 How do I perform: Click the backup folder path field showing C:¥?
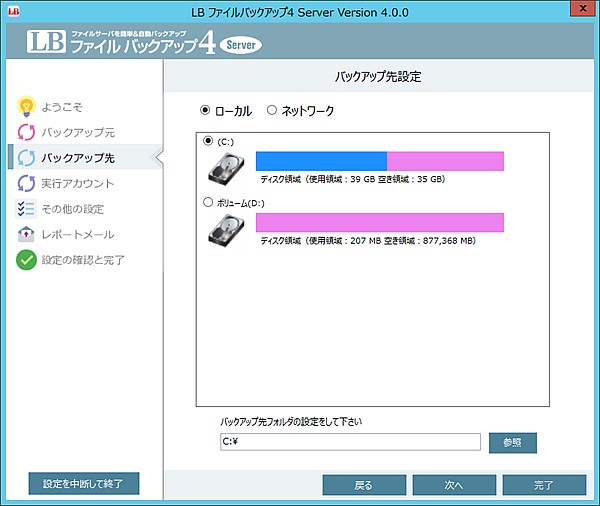click(350, 442)
